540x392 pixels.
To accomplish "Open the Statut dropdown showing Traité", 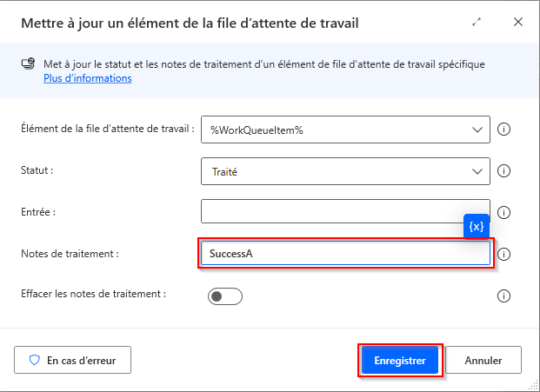I will pyautogui.click(x=339, y=171).
